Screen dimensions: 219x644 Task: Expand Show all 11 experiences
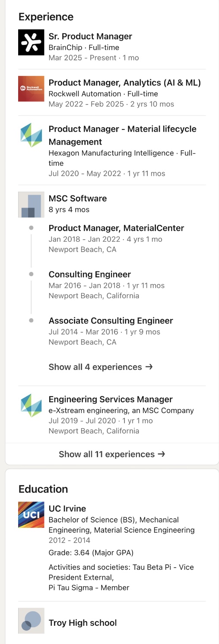click(112, 454)
